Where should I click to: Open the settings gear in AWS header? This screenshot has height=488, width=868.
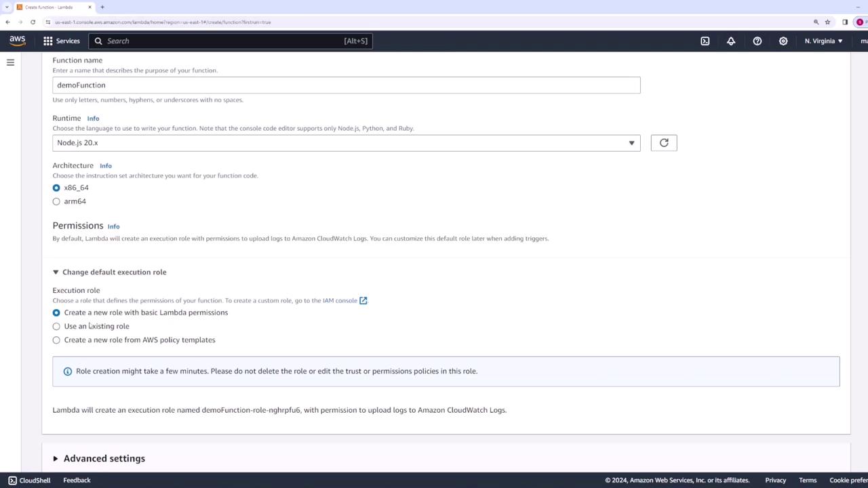point(783,41)
